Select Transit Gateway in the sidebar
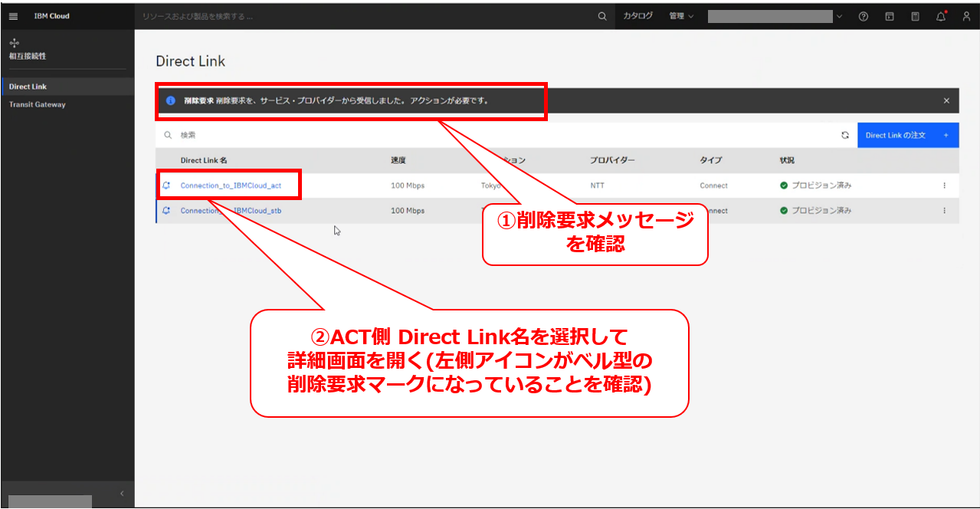The height and width of the screenshot is (509, 980). click(x=67, y=104)
